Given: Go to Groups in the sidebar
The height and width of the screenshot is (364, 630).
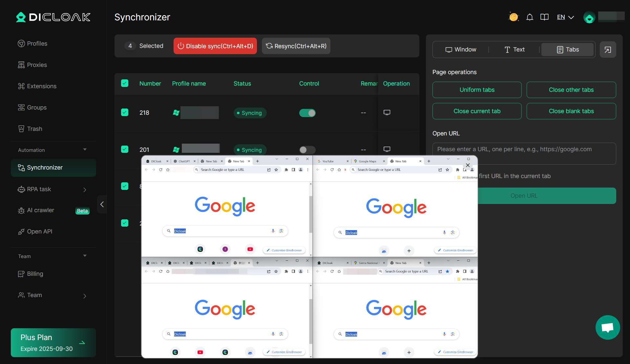Looking at the screenshot, I should point(53,108).
